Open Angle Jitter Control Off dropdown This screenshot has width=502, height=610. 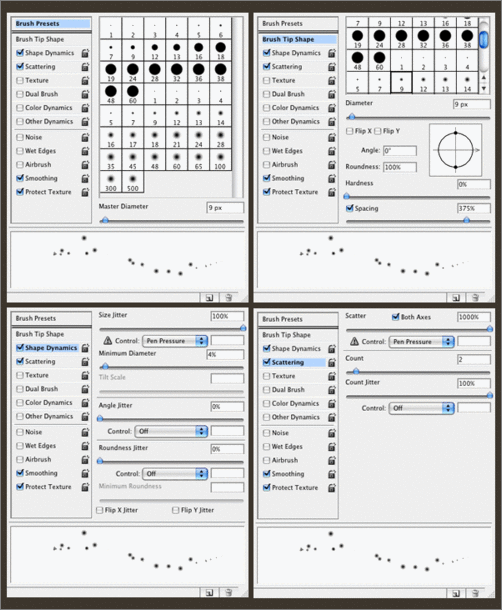pos(171,431)
